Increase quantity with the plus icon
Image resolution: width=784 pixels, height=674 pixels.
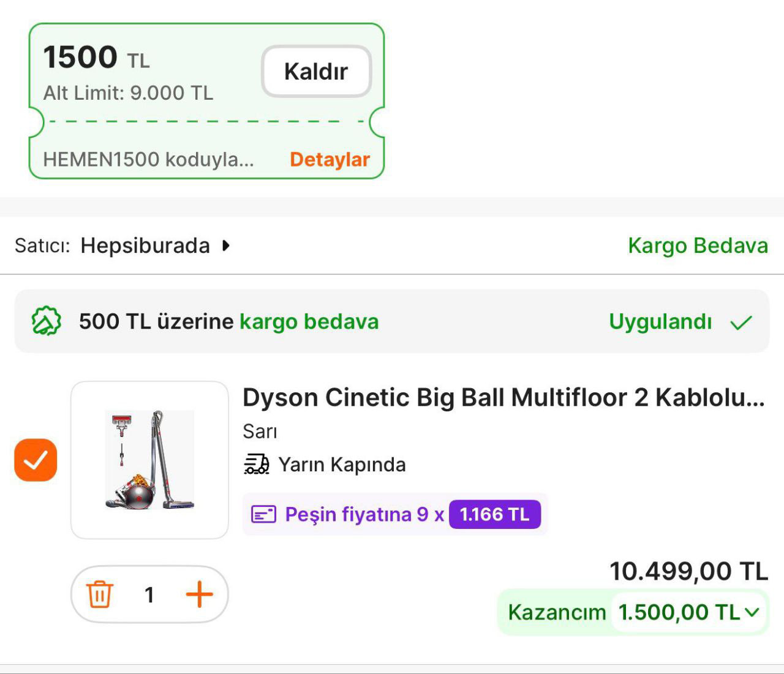coord(199,594)
